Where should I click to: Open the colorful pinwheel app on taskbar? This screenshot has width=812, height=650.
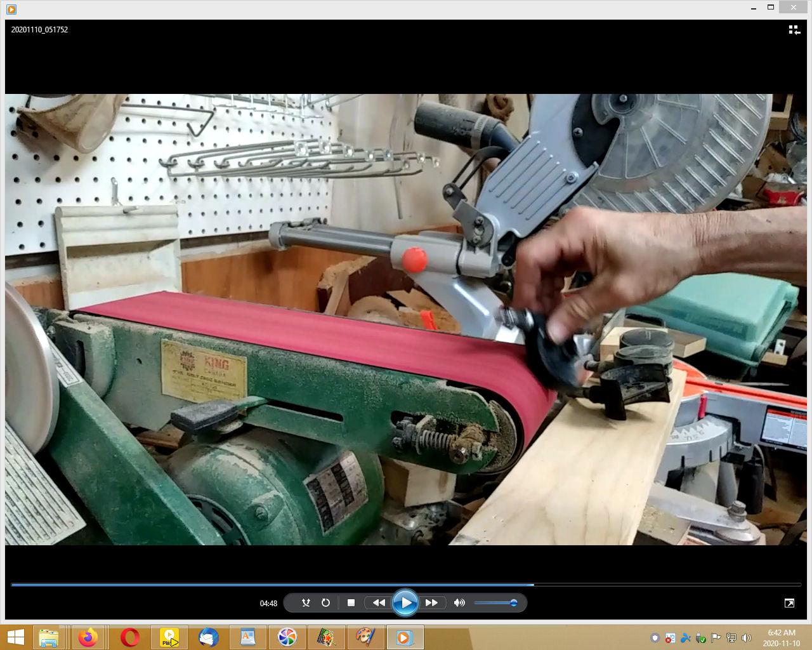287,637
